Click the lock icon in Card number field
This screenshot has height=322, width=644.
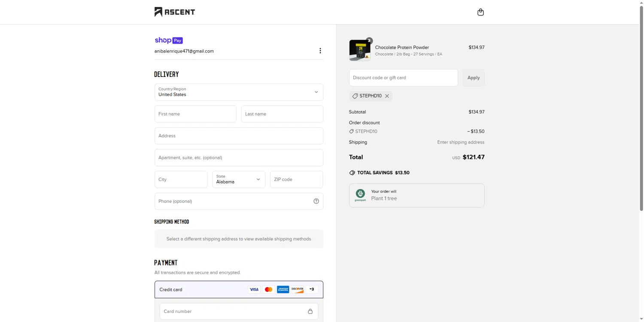pos(310,311)
